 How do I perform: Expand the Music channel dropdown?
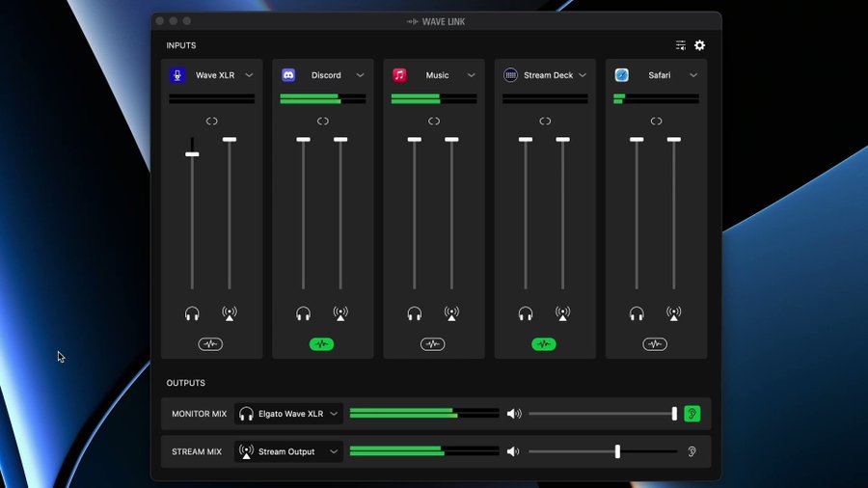pyautogui.click(x=471, y=75)
